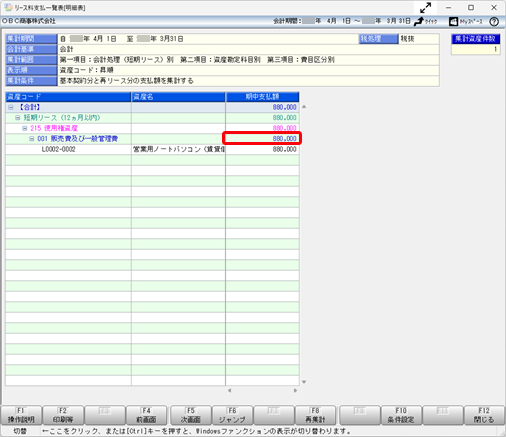This screenshot has width=506, height=437.
Task: Close the リース料支払一覧表 window
Action: (x=494, y=8)
